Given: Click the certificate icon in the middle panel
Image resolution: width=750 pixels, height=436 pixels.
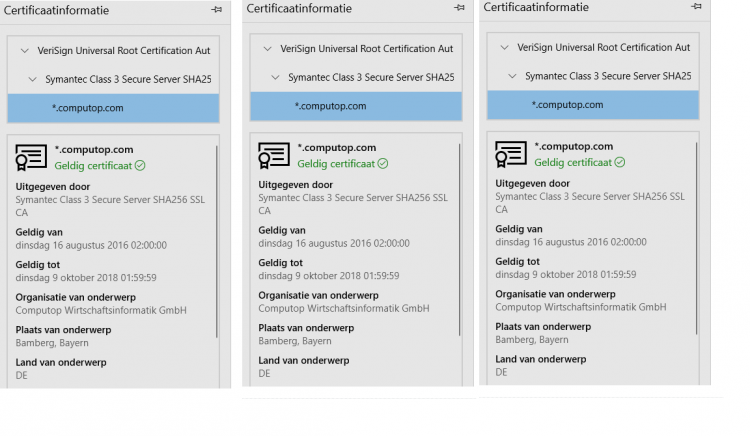Looking at the screenshot, I should tap(273, 155).
